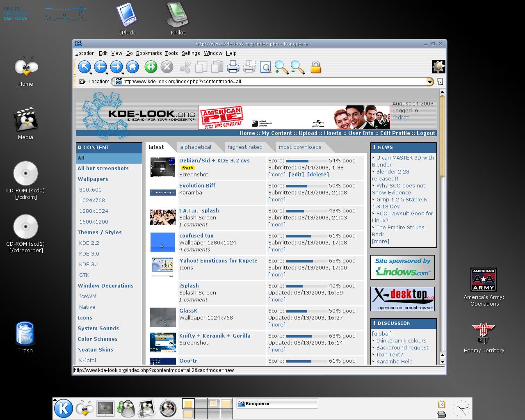Click the Upload link in site navigation
The width and height of the screenshot is (525, 420).
(x=308, y=133)
